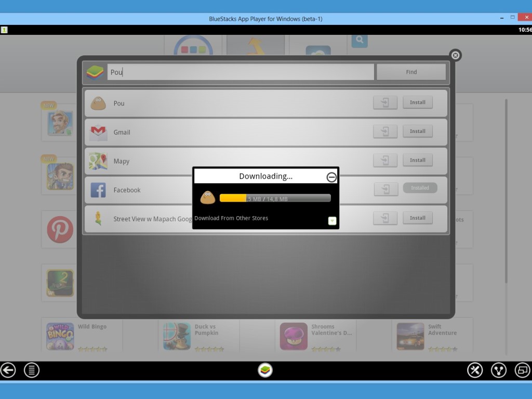Open the Jetpack character app thumbnail

(x=60, y=176)
